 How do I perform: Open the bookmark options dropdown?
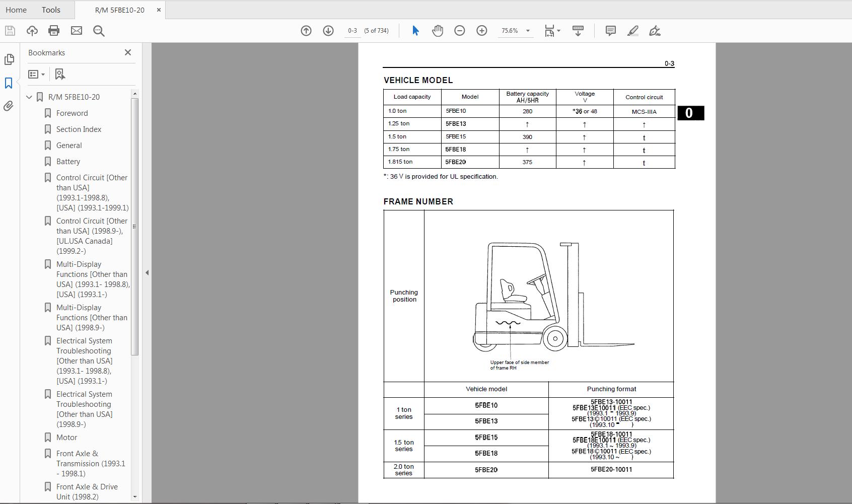point(36,74)
